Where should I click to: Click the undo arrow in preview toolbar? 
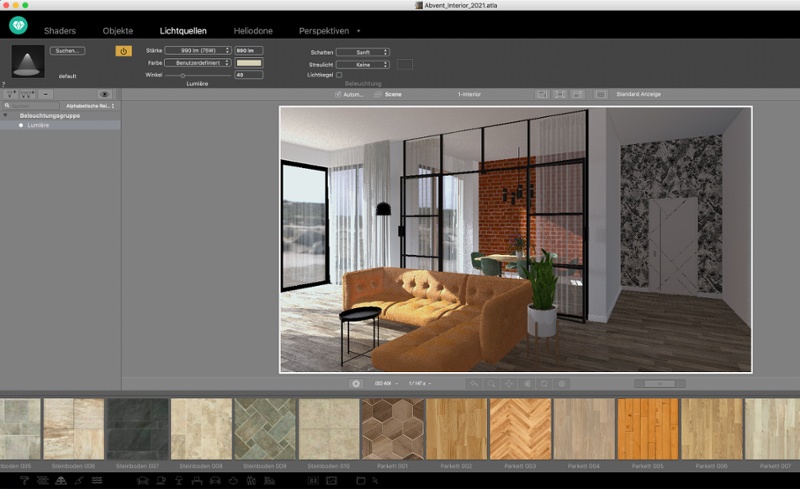(x=474, y=383)
